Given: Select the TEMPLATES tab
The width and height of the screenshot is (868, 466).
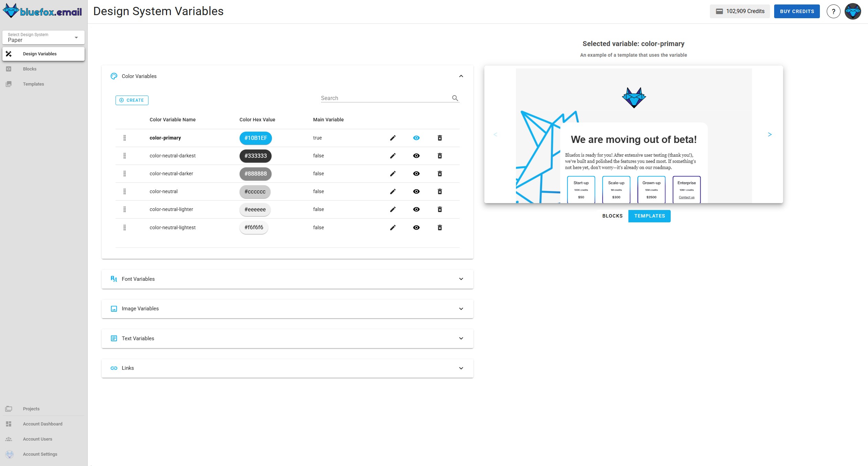Looking at the screenshot, I should [649, 216].
